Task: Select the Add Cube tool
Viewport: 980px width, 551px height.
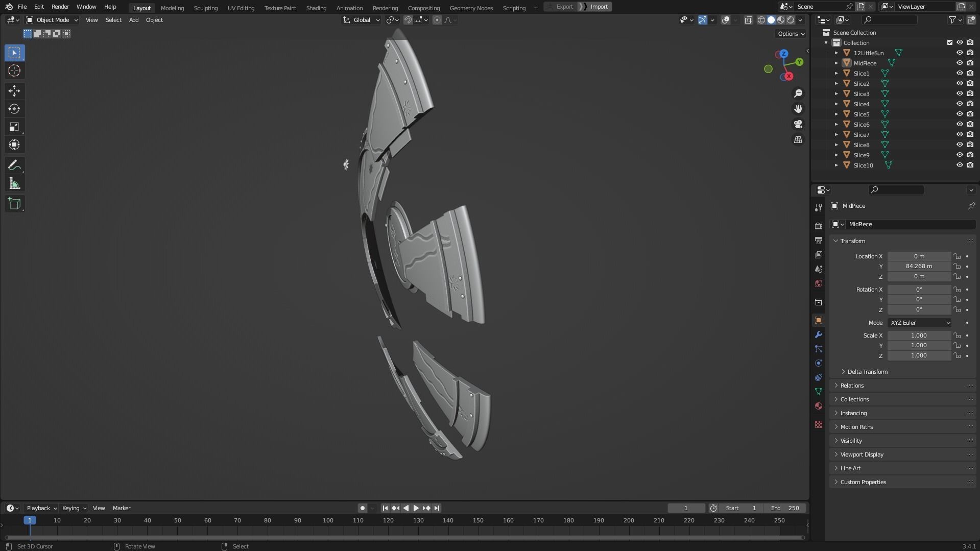Action: coord(14,204)
